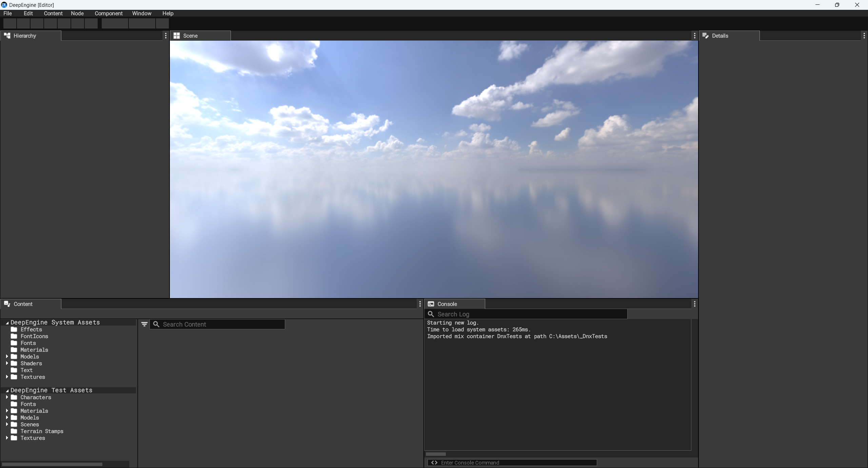Expand Materials arrow under Test Assets
This screenshot has height=468, width=868.
pyautogui.click(x=7, y=411)
